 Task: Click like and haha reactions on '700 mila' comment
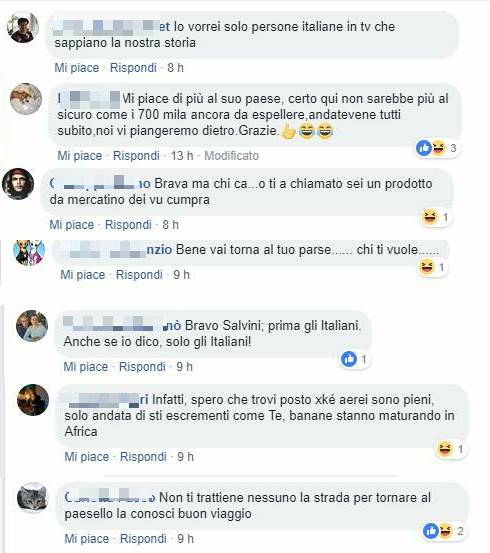pyautogui.click(x=437, y=148)
